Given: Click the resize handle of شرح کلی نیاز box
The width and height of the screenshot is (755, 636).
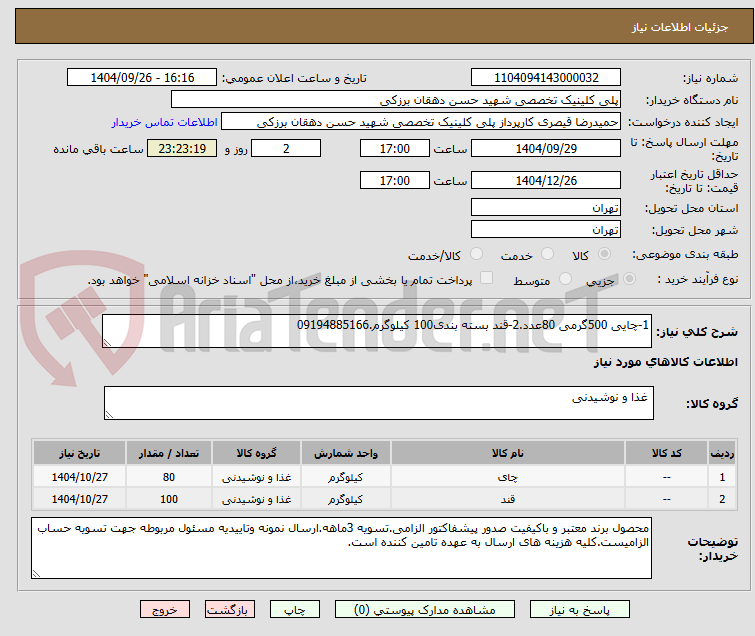Looking at the screenshot, I should coord(107,343).
